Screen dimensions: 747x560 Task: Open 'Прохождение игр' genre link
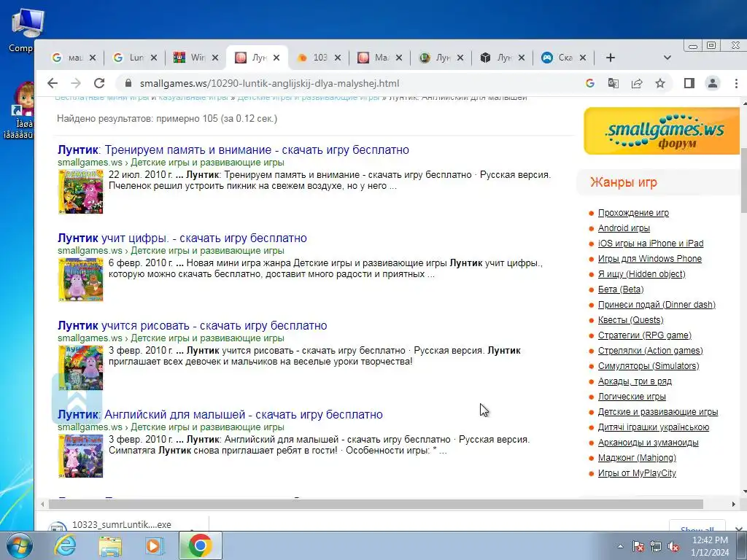pyautogui.click(x=633, y=213)
